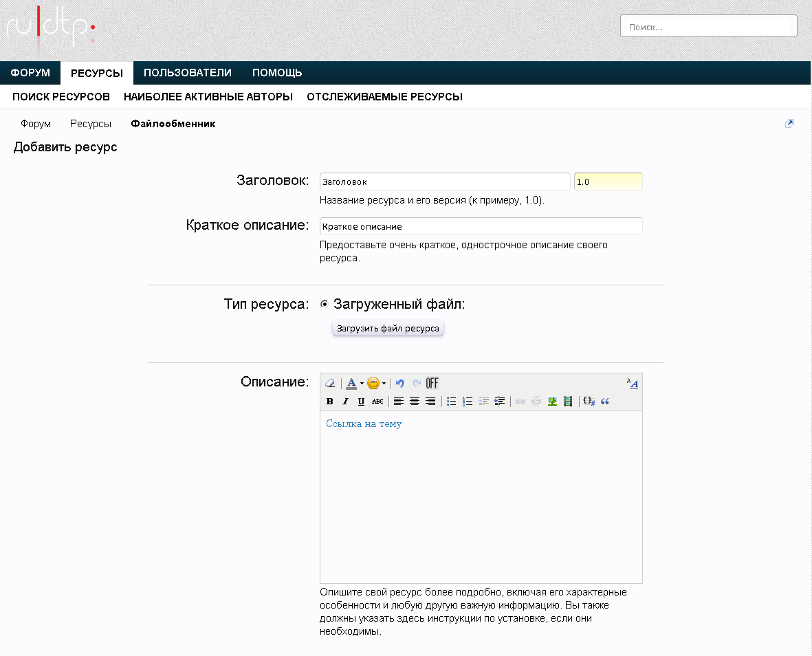The image size is (812, 656).
Task: Click the indent icon
Action: [500, 402]
